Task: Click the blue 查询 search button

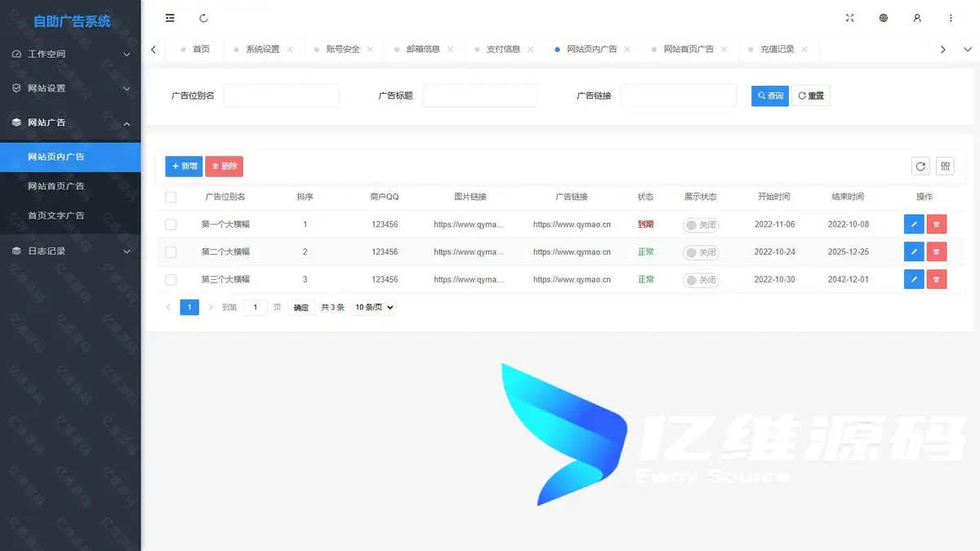Action: [x=769, y=96]
